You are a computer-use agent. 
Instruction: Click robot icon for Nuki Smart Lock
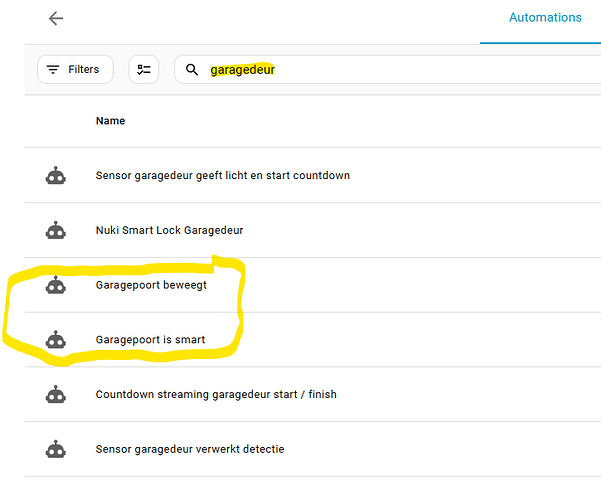point(56,231)
